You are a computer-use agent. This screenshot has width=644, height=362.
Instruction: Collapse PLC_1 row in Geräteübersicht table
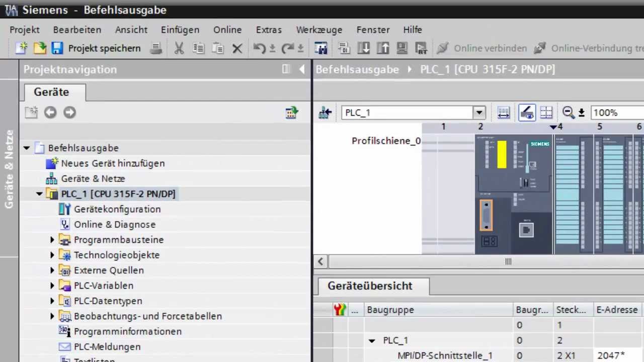(x=372, y=341)
